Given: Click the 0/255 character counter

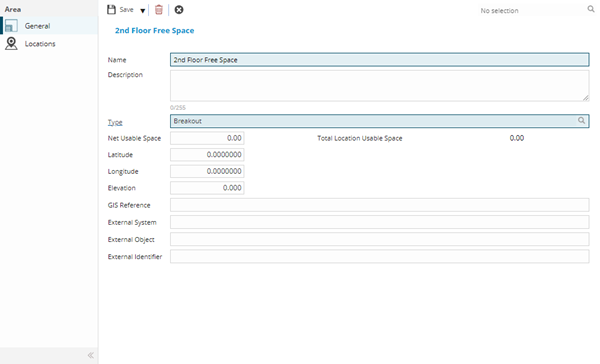Looking at the screenshot, I should point(178,108).
